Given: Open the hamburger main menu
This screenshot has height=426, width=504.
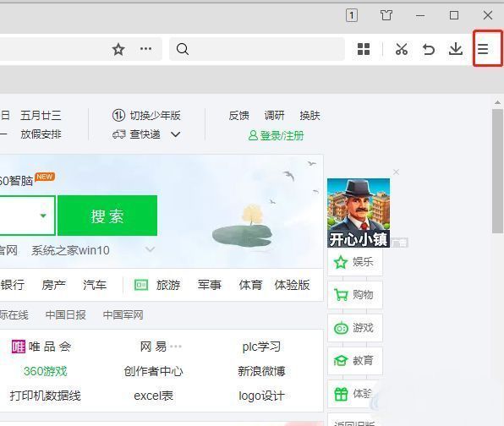Looking at the screenshot, I should 483,49.
